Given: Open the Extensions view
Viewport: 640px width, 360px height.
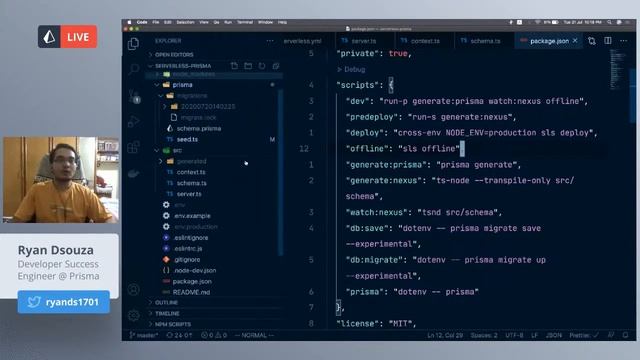Looking at the screenshot, I should point(133,147).
